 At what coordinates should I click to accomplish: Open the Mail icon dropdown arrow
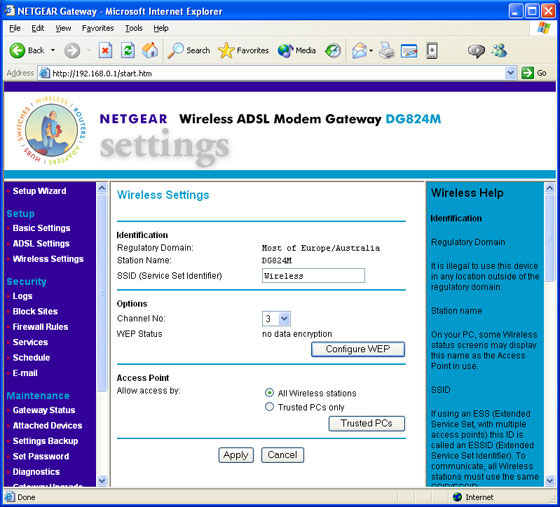[371, 51]
